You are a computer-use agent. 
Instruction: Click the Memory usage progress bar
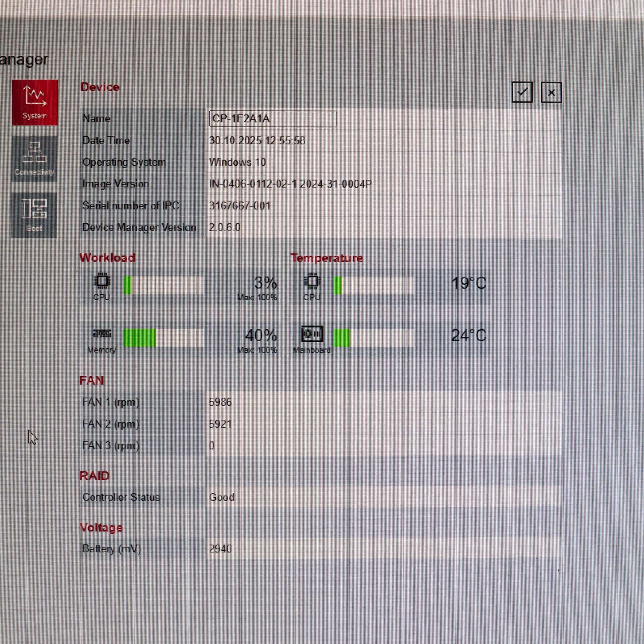(164, 338)
